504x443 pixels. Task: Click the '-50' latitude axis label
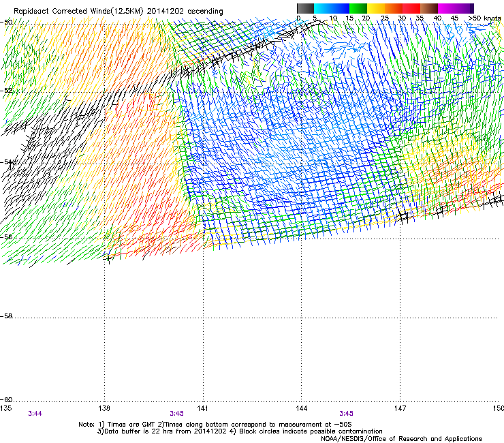point(6,22)
